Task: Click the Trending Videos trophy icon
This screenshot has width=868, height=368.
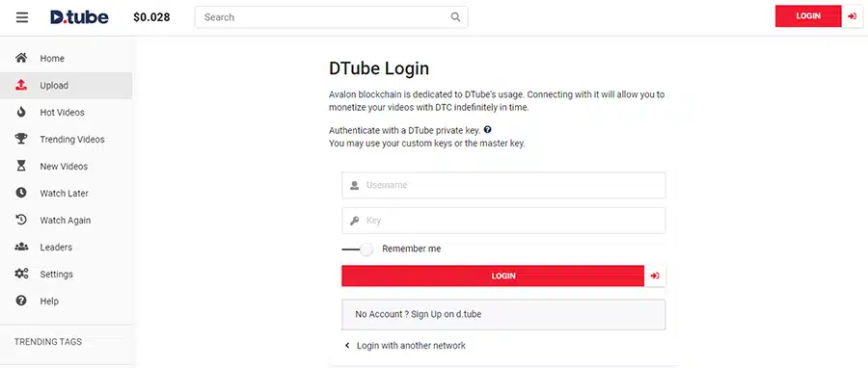Action: click(21, 140)
